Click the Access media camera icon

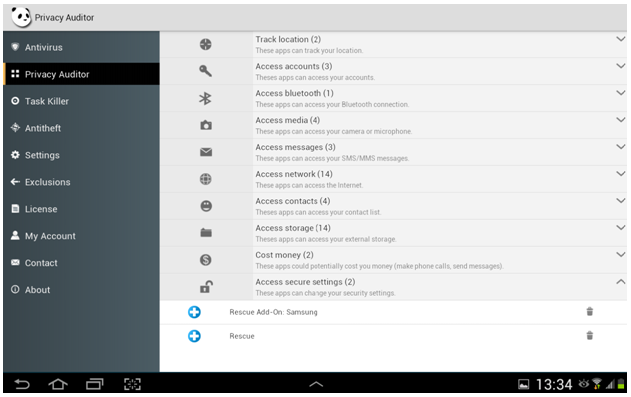(x=206, y=125)
